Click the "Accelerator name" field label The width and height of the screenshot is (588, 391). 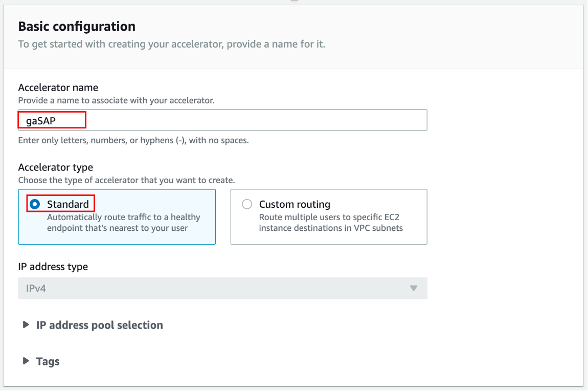coord(58,88)
